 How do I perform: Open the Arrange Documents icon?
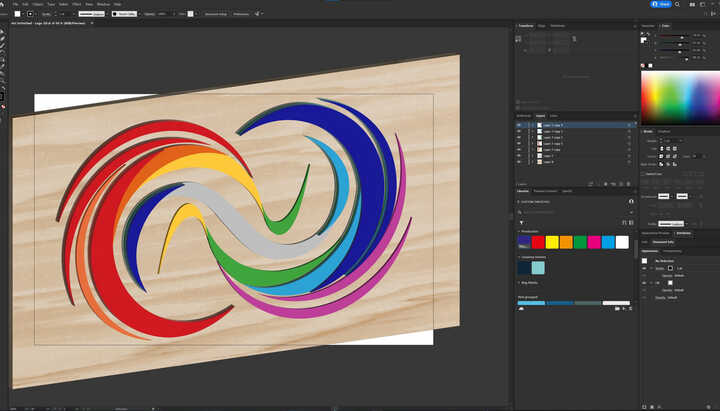click(692, 4)
